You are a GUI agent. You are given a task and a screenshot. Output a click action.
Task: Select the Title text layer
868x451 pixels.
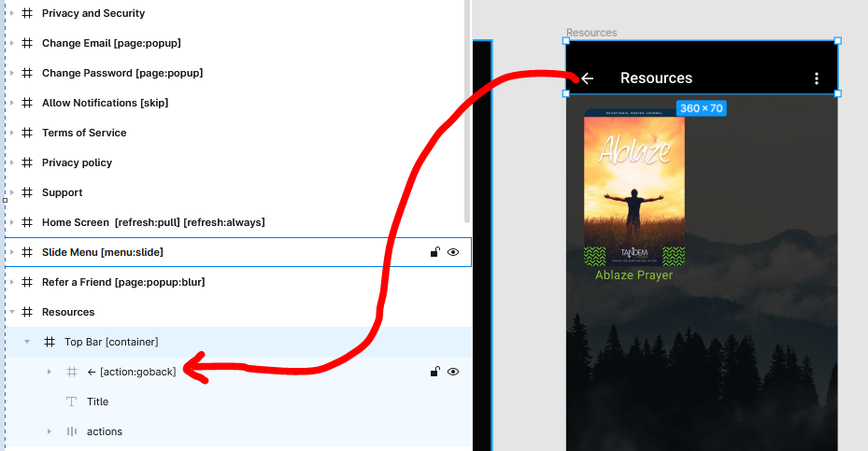(x=97, y=402)
